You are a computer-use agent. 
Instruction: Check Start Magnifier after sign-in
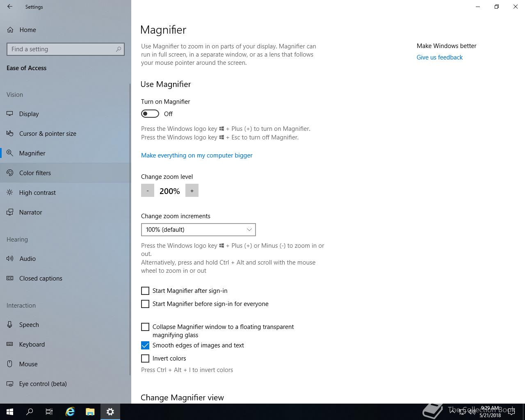145,291
